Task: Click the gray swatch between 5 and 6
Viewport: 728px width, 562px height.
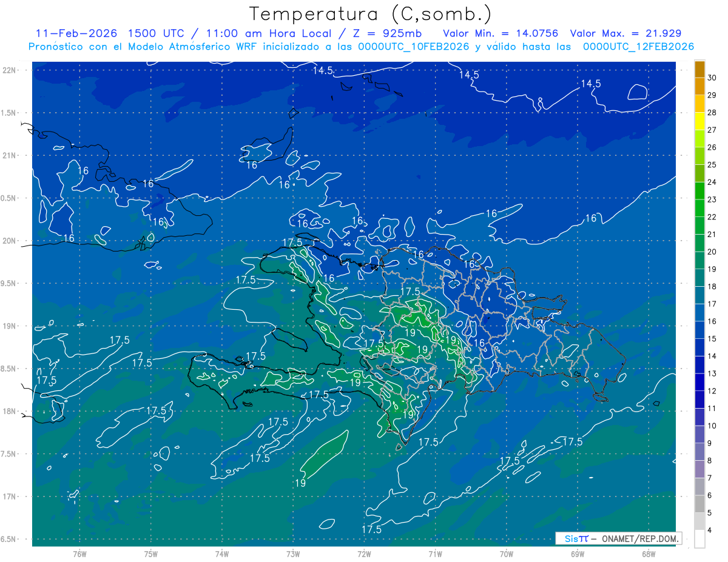Action: pyautogui.click(x=699, y=504)
